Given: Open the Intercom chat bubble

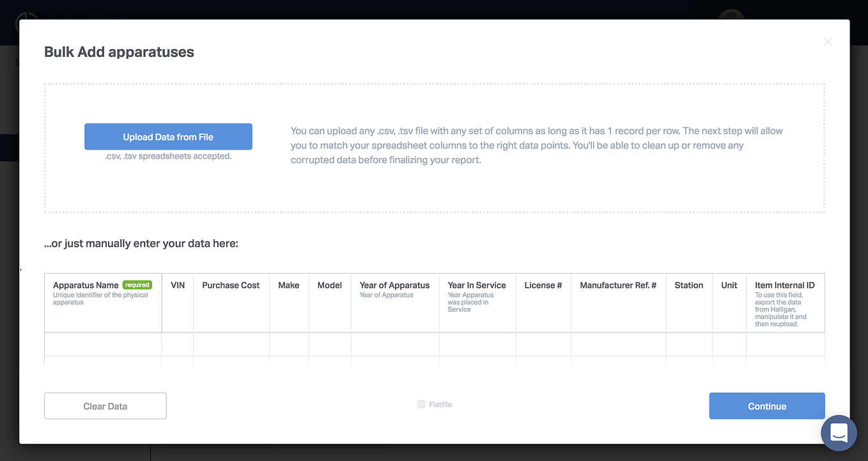Looking at the screenshot, I should [838, 433].
